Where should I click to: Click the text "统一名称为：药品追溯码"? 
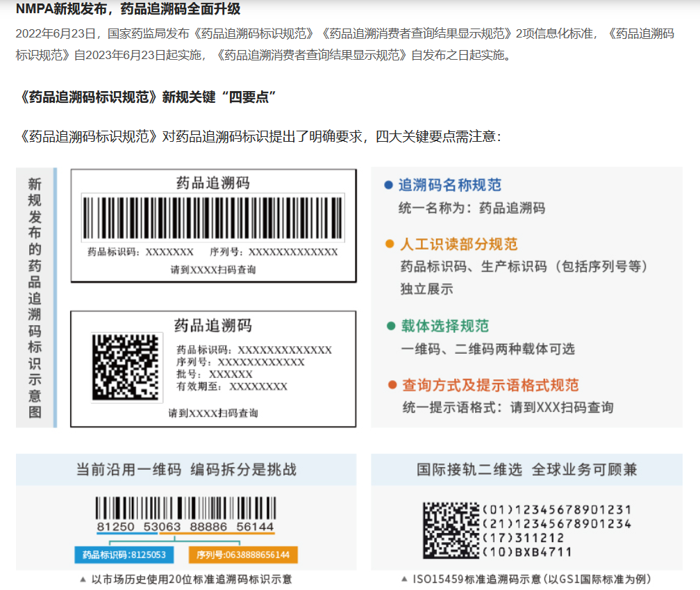tap(472, 208)
